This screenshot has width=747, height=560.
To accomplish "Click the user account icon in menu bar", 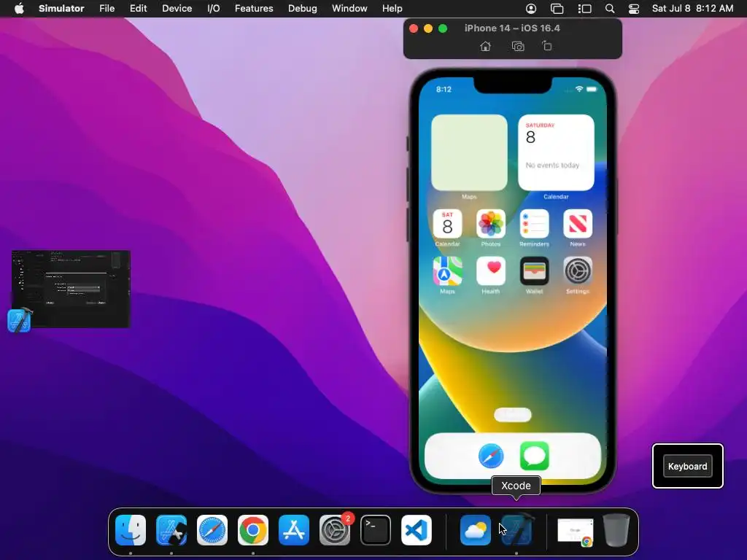I will pos(531,9).
